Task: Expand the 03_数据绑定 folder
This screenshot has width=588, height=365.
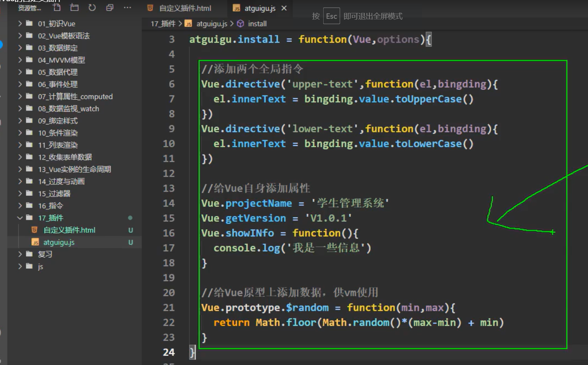Action: click(x=20, y=48)
